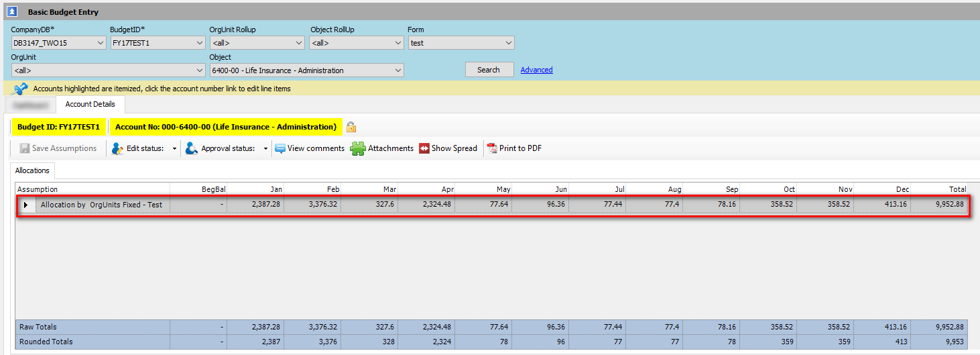Image resolution: width=980 pixels, height=355 pixels.
Task: Click the Apr cell 2,324.48 in allocation row
Action: [426, 205]
